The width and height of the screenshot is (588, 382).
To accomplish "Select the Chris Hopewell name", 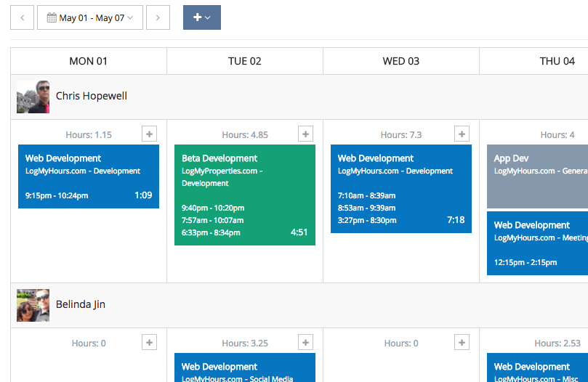I will point(92,96).
